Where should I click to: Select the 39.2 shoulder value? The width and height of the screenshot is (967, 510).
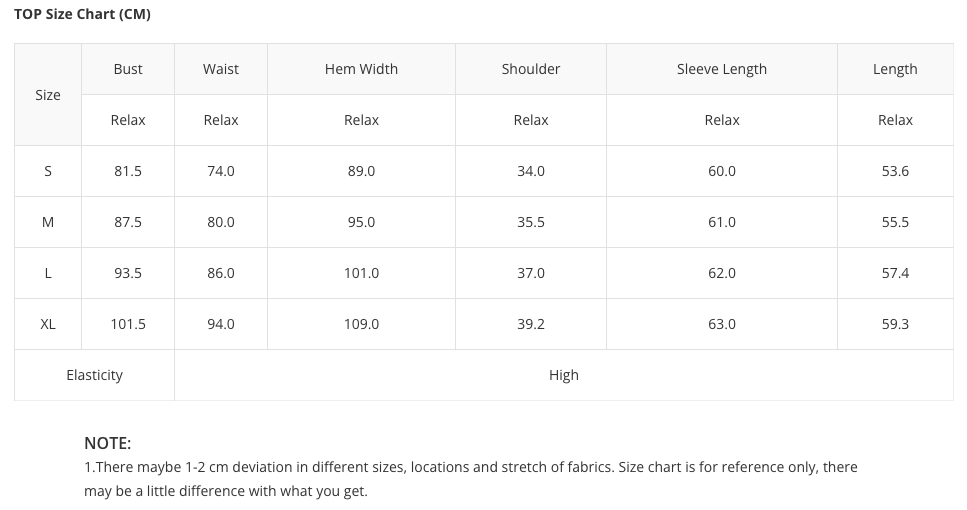click(531, 324)
